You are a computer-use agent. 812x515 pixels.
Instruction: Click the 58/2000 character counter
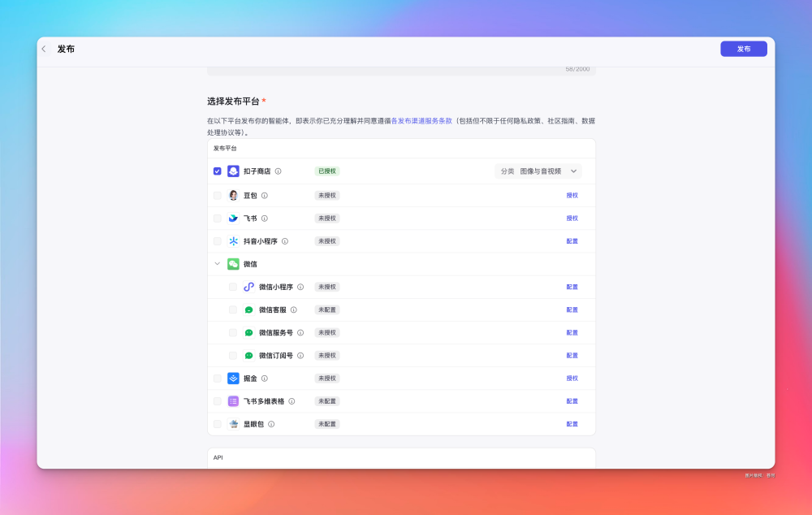[577, 69]
